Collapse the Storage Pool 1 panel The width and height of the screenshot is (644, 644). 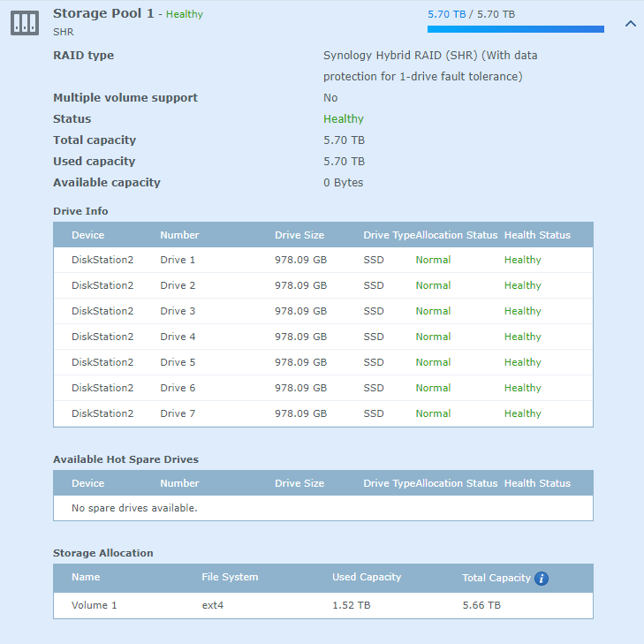[630, 24]
